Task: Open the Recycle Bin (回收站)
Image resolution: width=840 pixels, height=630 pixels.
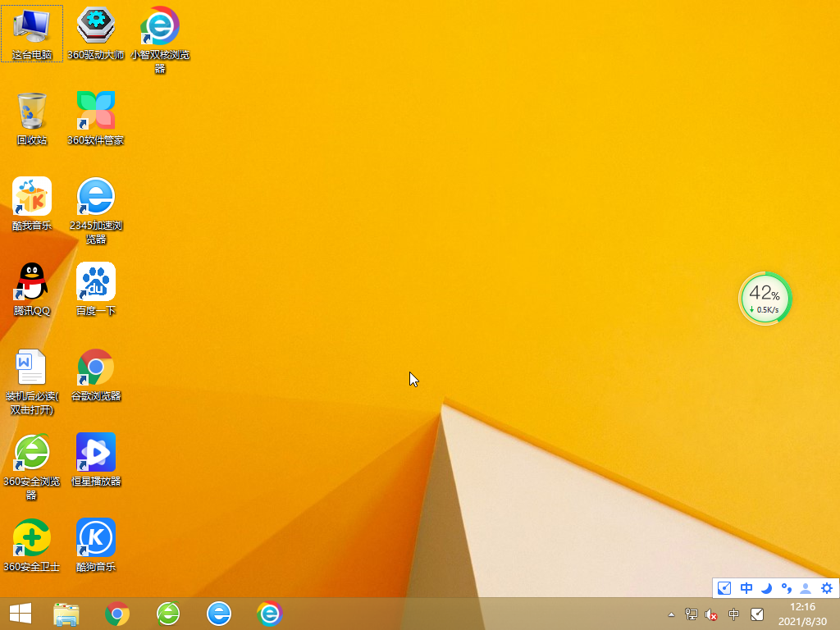Action: tap(31, 111)
